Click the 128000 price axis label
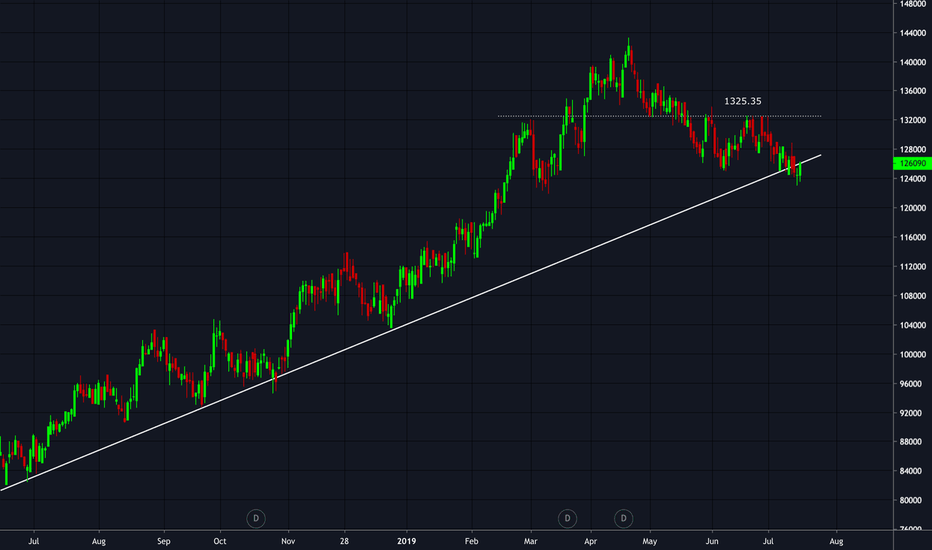The image size is (932, 550). pyautogui.click(x=912, y=149)
